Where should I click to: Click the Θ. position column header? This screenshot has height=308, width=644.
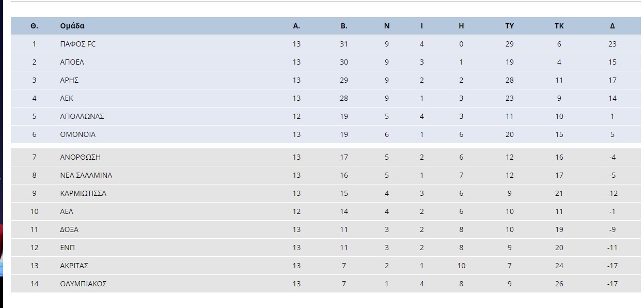(35, 26)
